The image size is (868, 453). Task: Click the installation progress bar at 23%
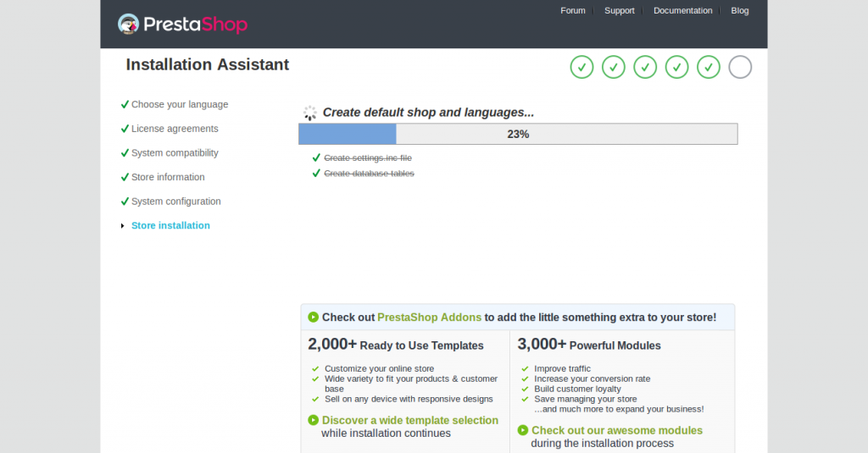coord(518,134)
